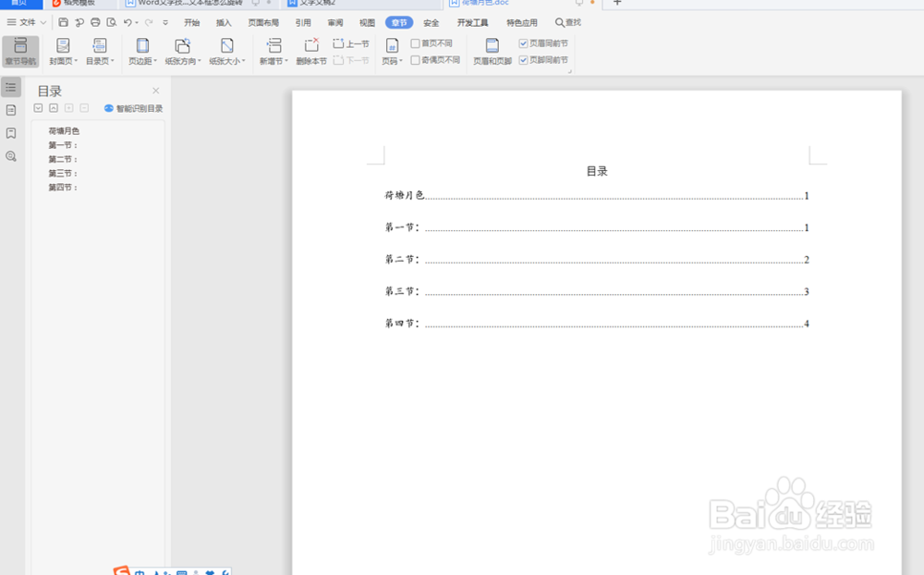Viewport: 924px width, 575px height.
Task: Click expand-all arrow icon in 目录 pane
Action: (38, 108)
